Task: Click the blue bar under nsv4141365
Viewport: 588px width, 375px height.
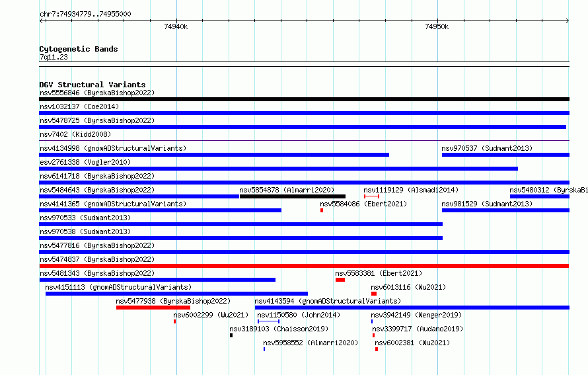Action: [160, 210]
